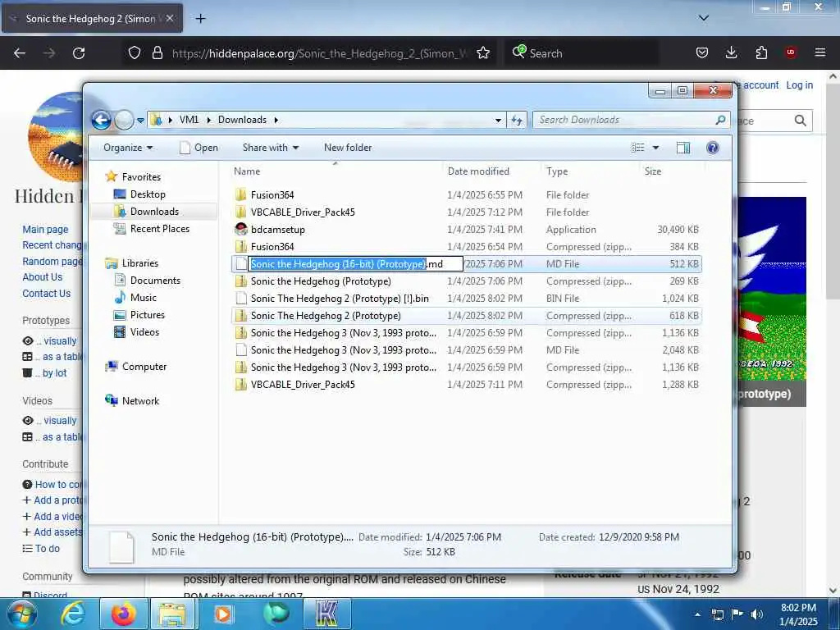
Task: Click VM1 in the address breadcrumb
Action: pyautogui.click(x=189, y=120)
